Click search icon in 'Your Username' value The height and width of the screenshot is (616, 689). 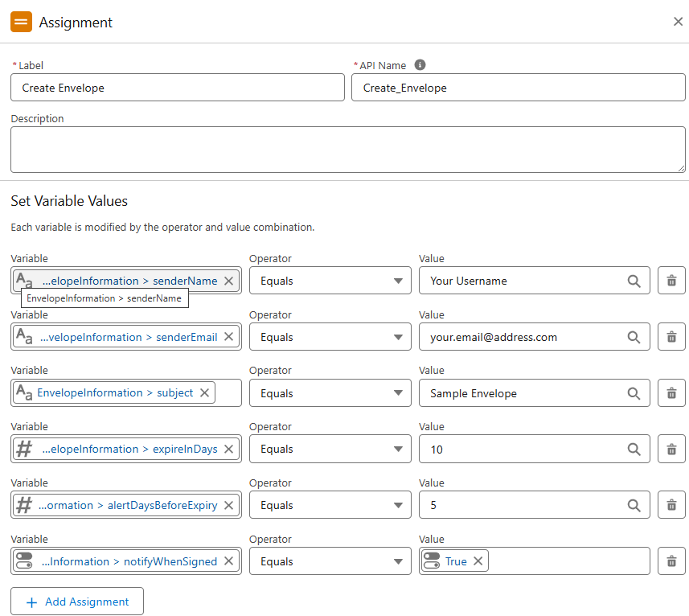pyautogui.click(x=634, y=281)
